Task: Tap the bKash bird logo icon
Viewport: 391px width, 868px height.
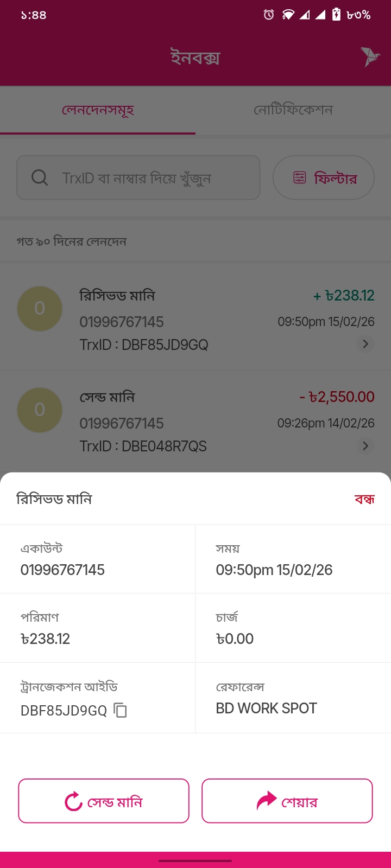Action: 370,56
